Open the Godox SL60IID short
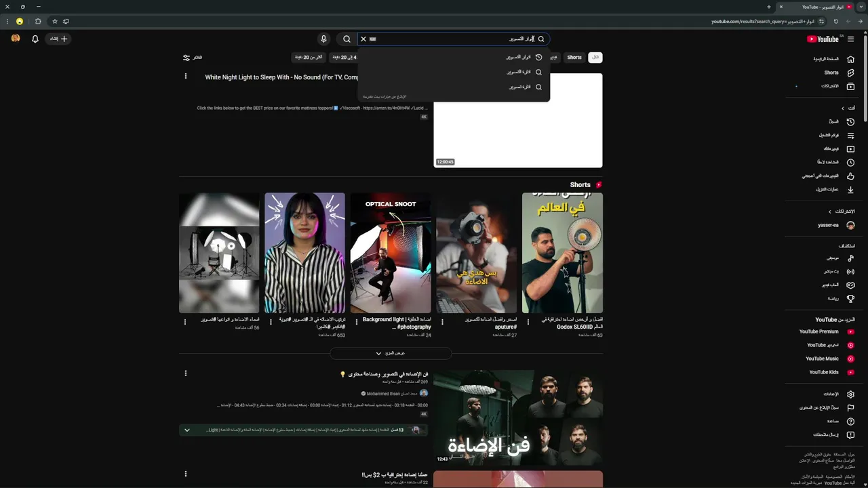 point(562,253)
